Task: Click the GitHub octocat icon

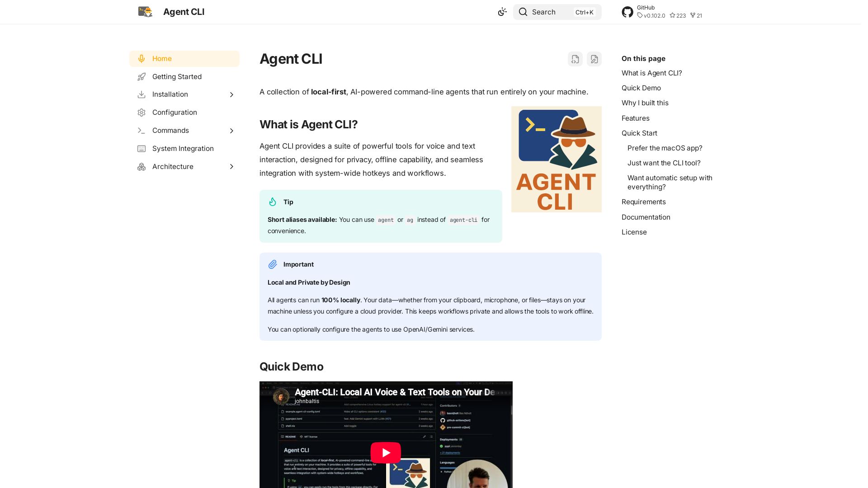Action: tap(627, 12)
